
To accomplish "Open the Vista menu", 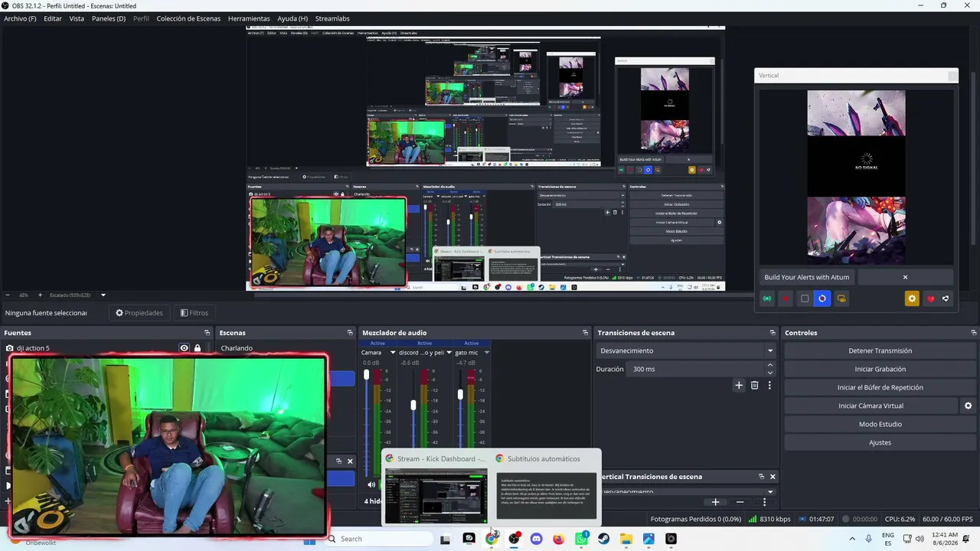I will (77, 18).
